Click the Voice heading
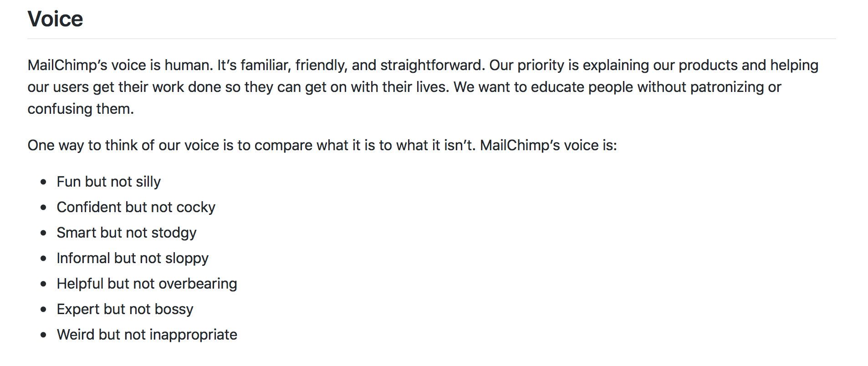Image resolution: width=868 pixels, height=366 pixels. tap(55, 19)
